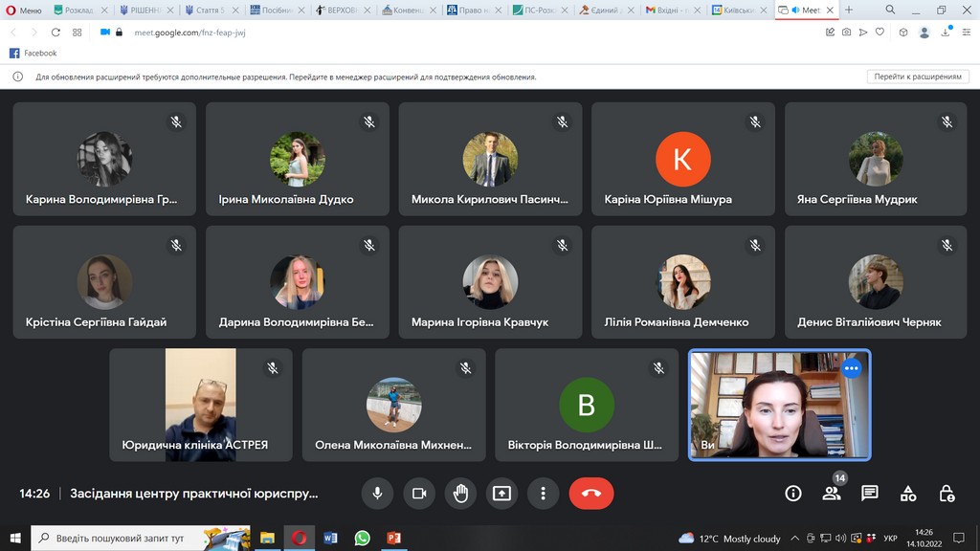Open meeting details info icon
The width and height of the screenshot is (980, 551).
(792, 494)
